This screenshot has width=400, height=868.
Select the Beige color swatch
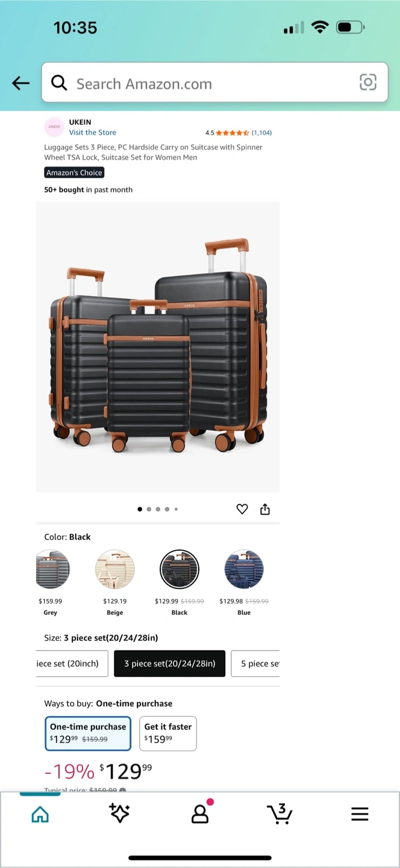point(115,570)
